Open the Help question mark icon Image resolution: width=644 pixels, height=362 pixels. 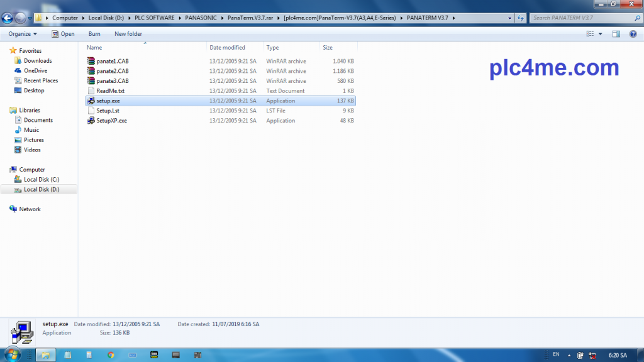tap(633, 34)
